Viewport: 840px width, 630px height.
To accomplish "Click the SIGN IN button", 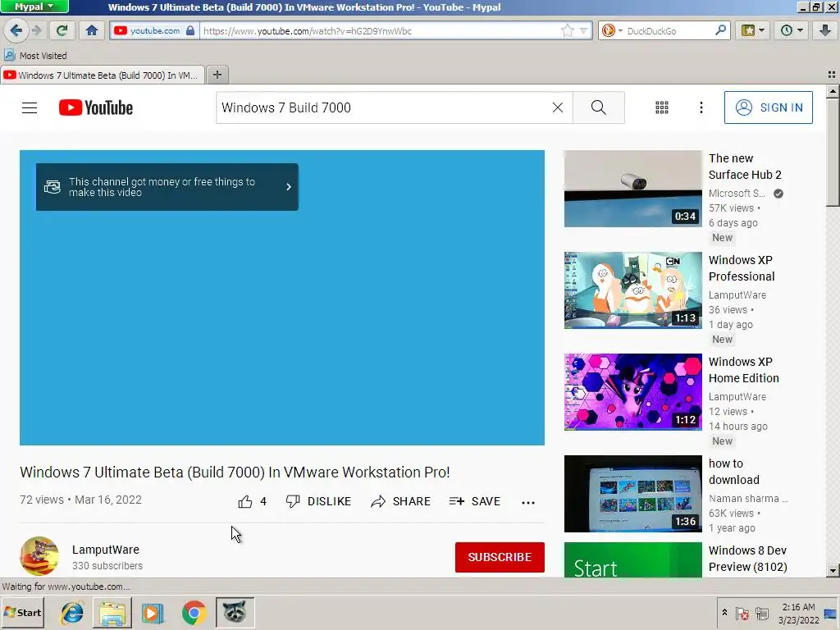I will click(768, 107).
